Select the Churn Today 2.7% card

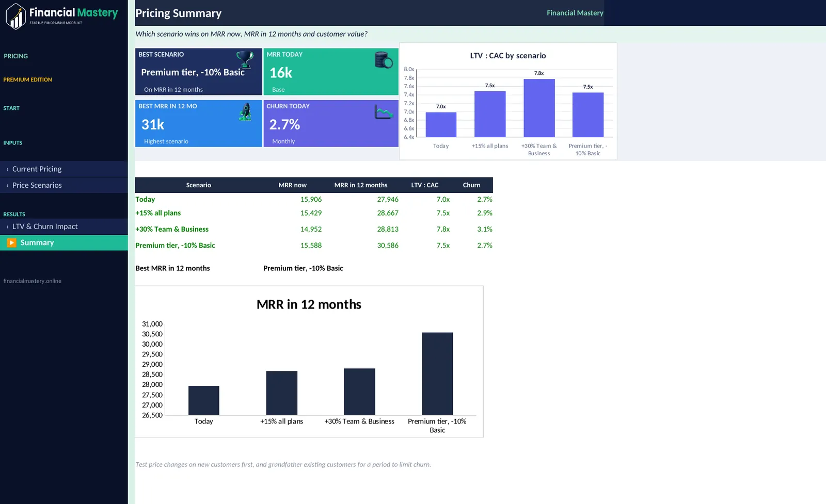(331, 123)
